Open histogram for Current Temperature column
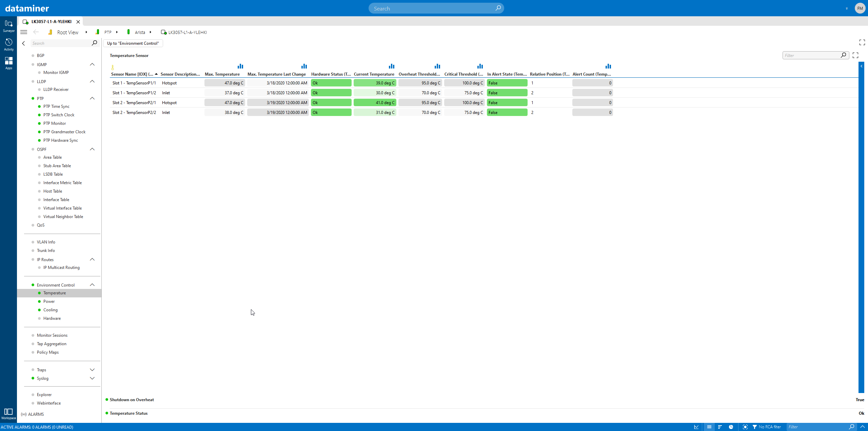 (391, 66)
